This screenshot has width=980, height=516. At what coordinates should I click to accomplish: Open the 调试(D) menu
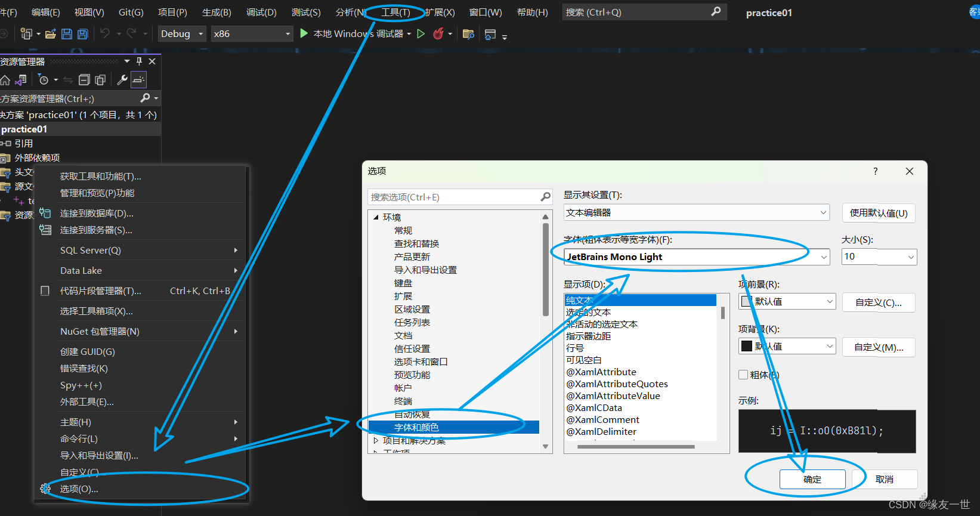click(x=261, y=12)
